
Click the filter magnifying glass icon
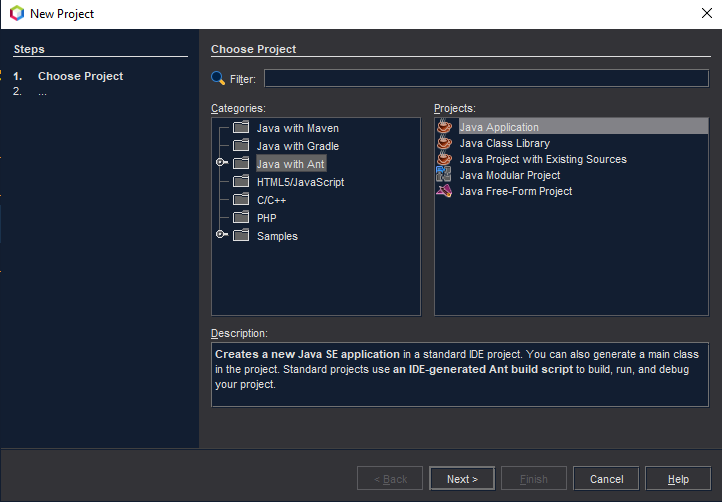point(218,79)
